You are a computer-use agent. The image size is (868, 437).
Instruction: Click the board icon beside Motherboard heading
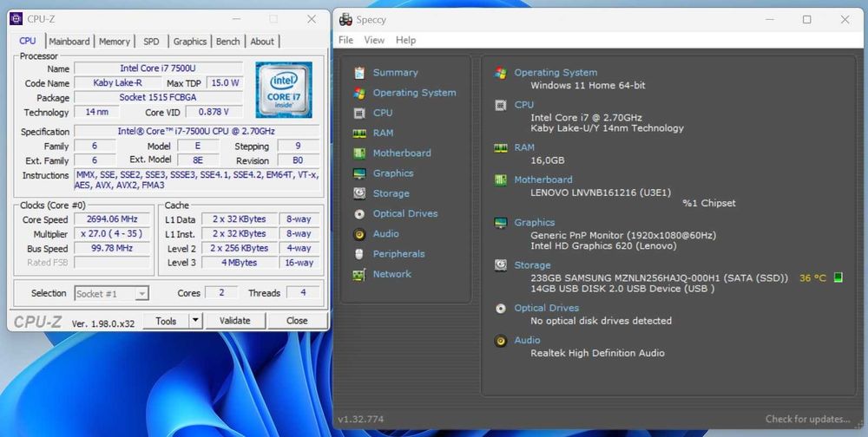(x=501, y=179)
